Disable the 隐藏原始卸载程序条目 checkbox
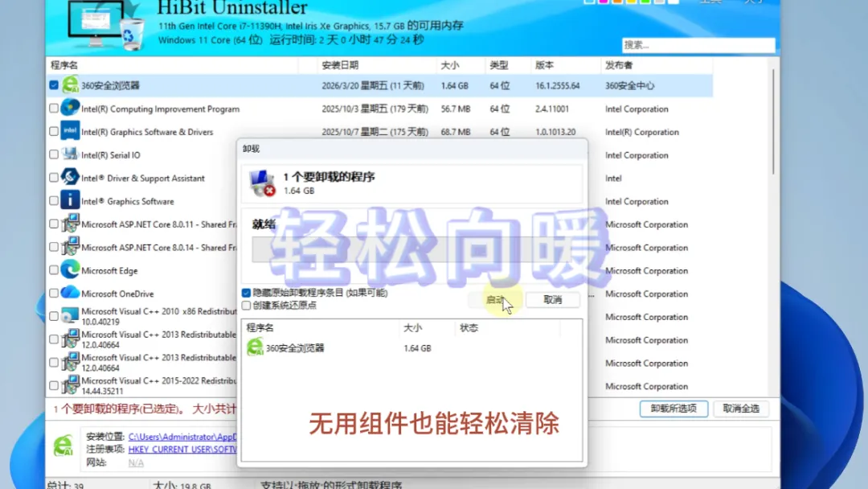 247,293
